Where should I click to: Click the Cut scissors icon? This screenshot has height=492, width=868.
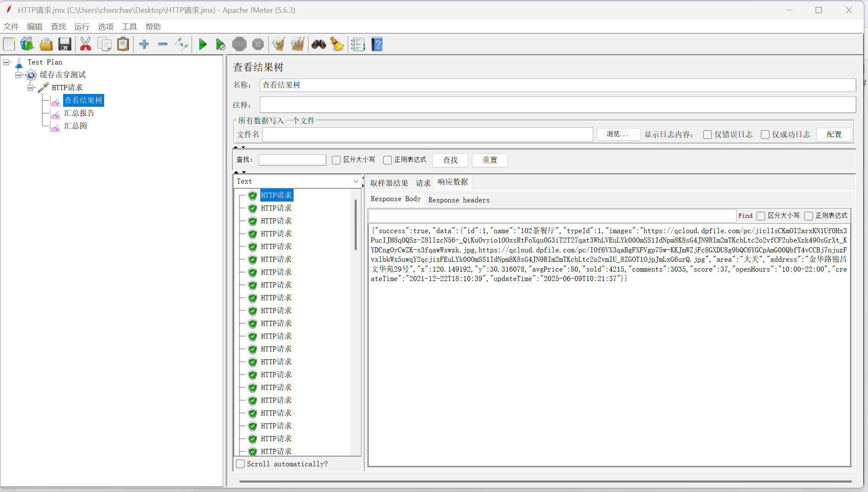click(85, 44)
